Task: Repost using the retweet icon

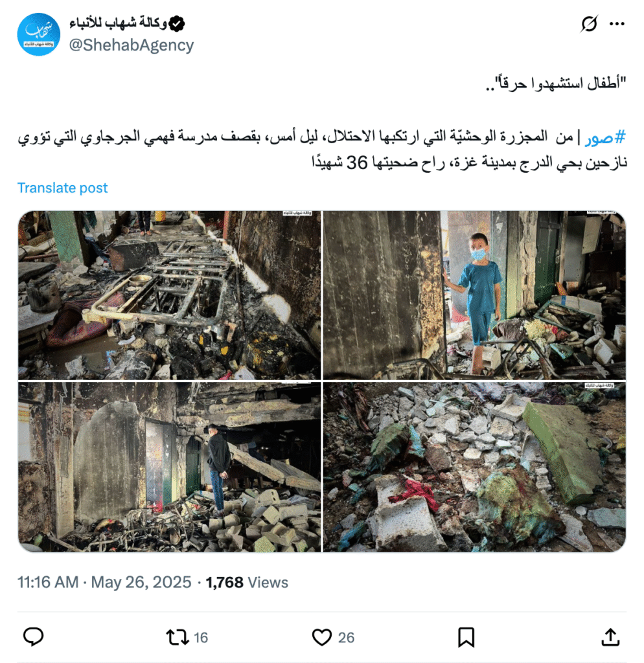Action: click(x=178, y=637)
